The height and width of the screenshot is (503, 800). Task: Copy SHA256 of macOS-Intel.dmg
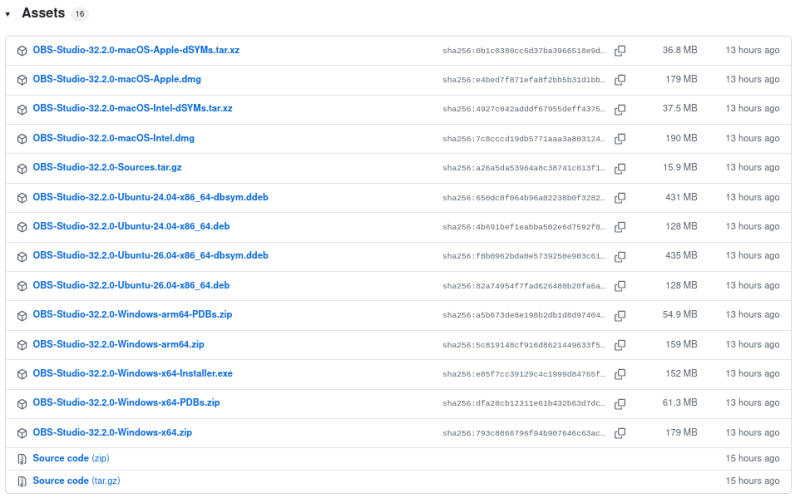coord(620,138)
